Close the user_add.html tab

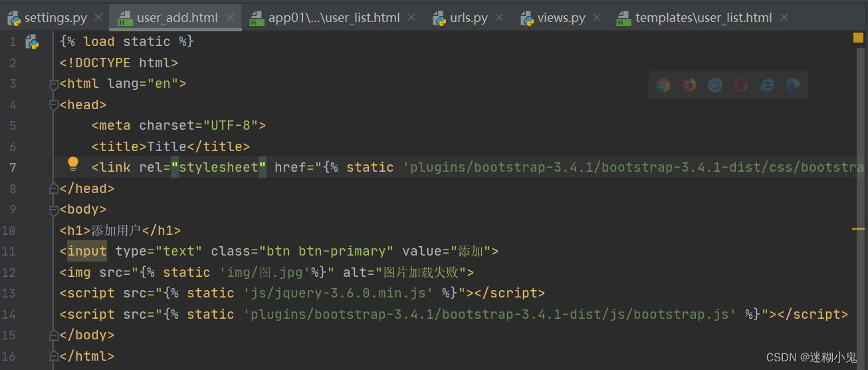pos(230,18)
